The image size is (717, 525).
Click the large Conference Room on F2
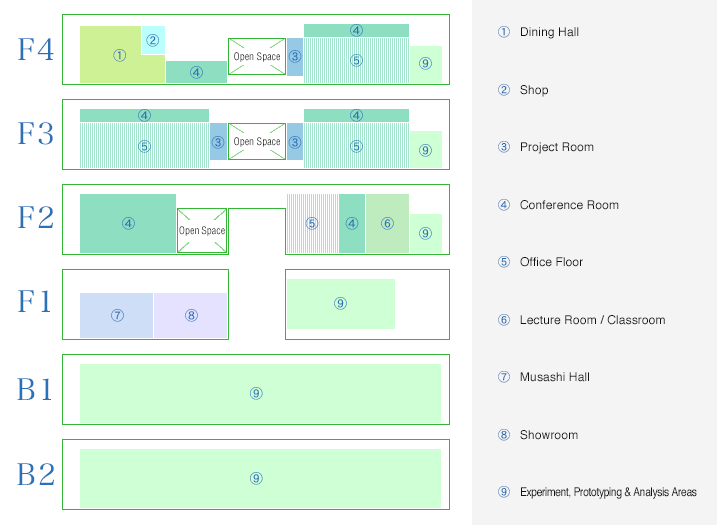128,223
